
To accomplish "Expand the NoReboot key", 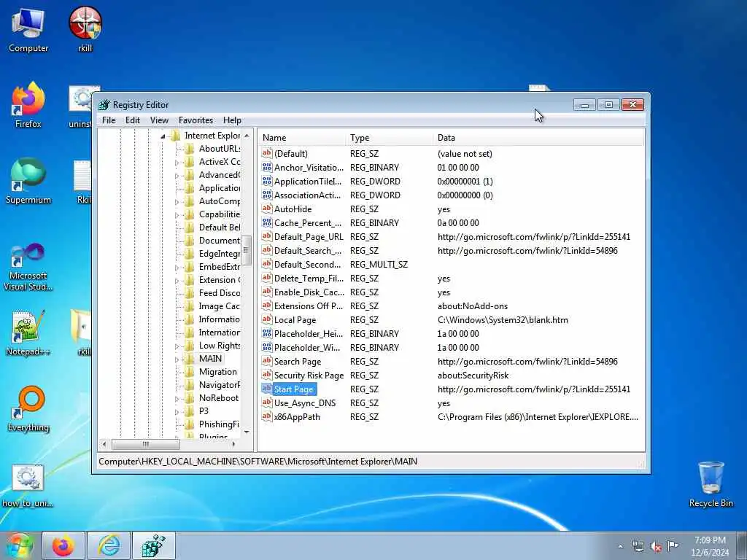I will pyautogui.click(x=177, y=399).
